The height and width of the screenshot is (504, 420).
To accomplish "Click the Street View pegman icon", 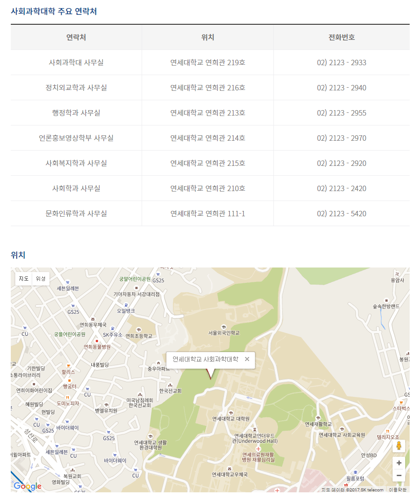I will coord(398,446).
